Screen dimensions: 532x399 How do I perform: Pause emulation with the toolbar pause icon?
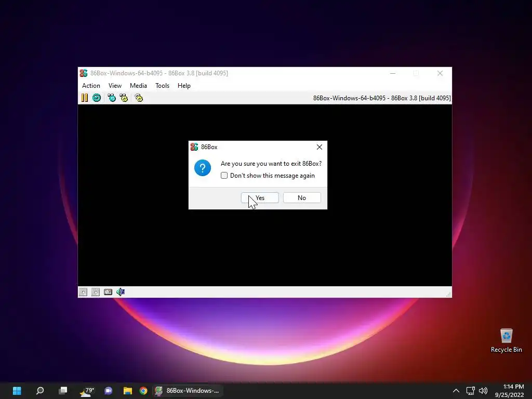(x=85, y=98)
